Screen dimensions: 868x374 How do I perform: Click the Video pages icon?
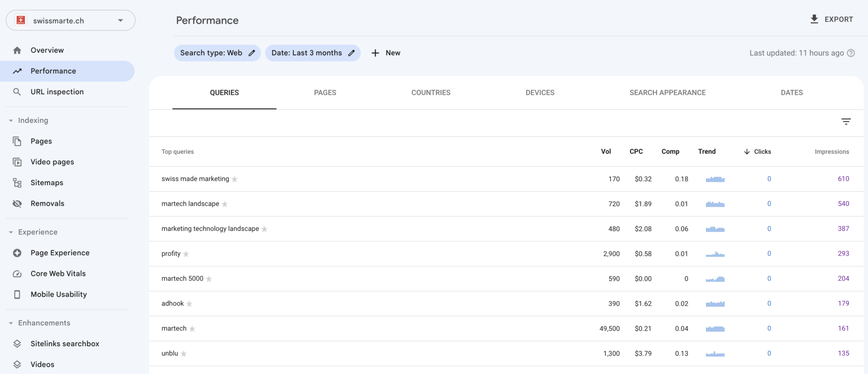pos(17,162)
